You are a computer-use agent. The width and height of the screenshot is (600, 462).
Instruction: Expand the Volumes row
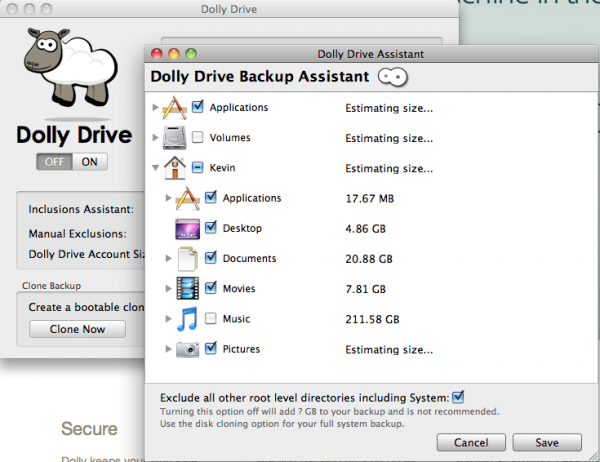155,137
